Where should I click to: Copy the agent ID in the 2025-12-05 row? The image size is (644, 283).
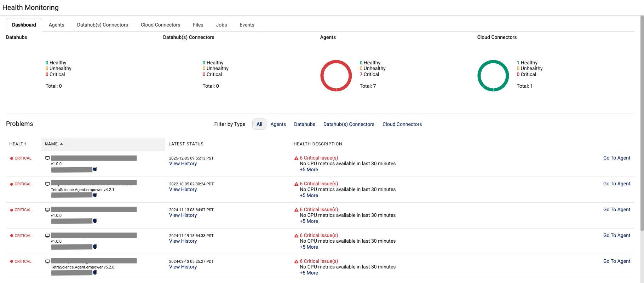95,169
